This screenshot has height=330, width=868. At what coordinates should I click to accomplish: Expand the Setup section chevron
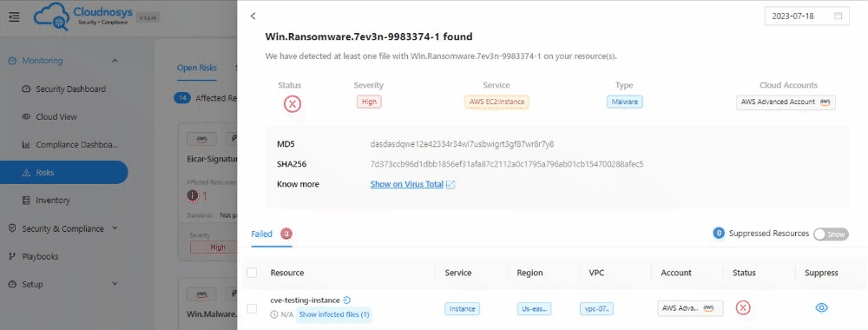pos(115,284)
